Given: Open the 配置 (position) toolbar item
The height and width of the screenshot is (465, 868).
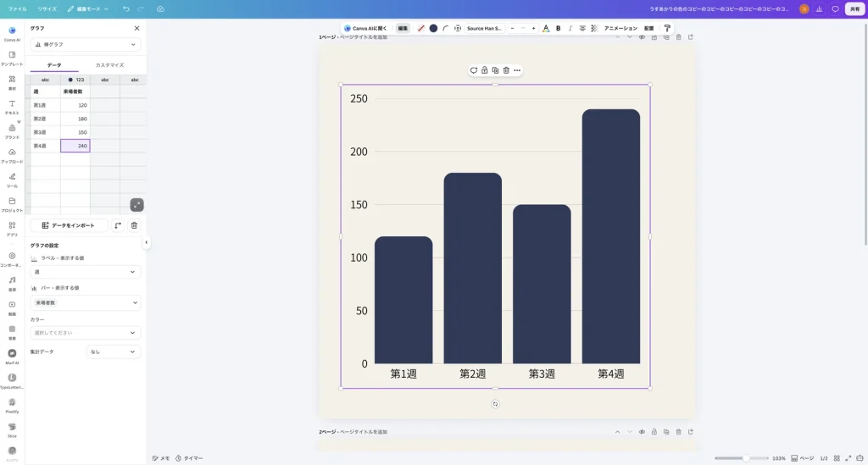Looking at the screenshot, I should pyautogui.click(x=648, y=28).
